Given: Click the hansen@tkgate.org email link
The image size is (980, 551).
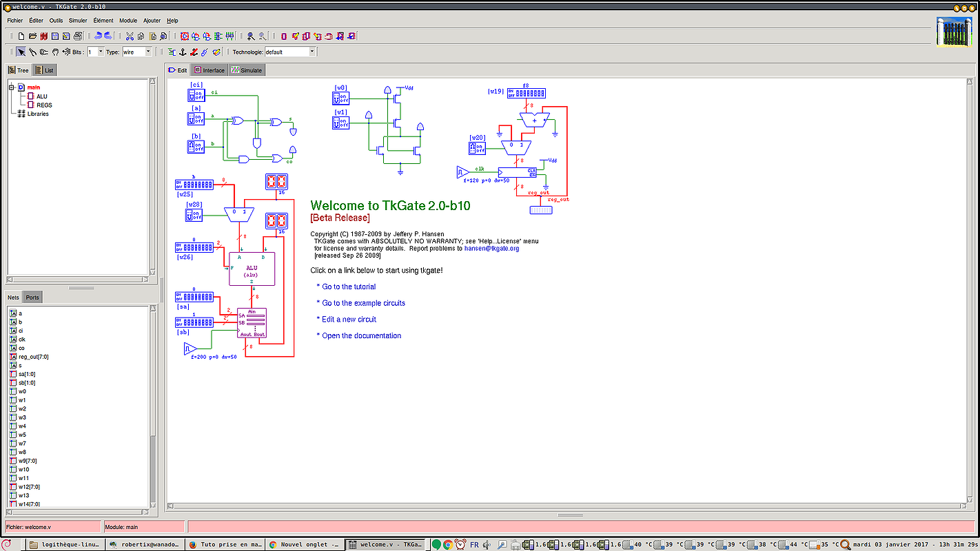Looking at the screenshot, I should 491,249.
